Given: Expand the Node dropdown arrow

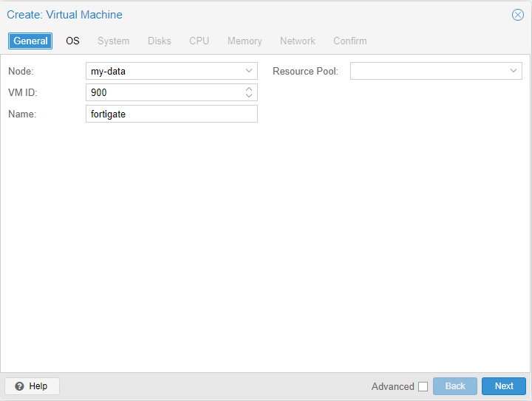Looking at the screenshot, I should 249,71.
